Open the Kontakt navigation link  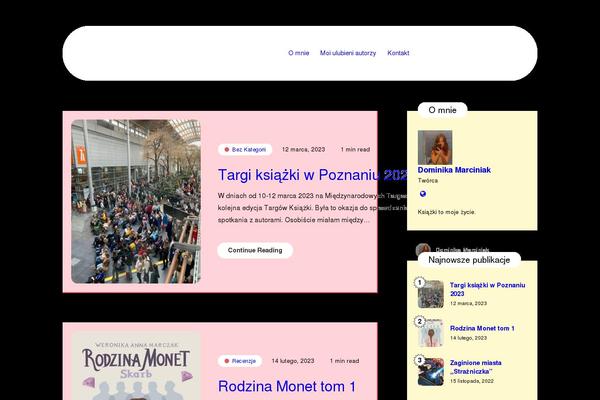coord(398,53)
